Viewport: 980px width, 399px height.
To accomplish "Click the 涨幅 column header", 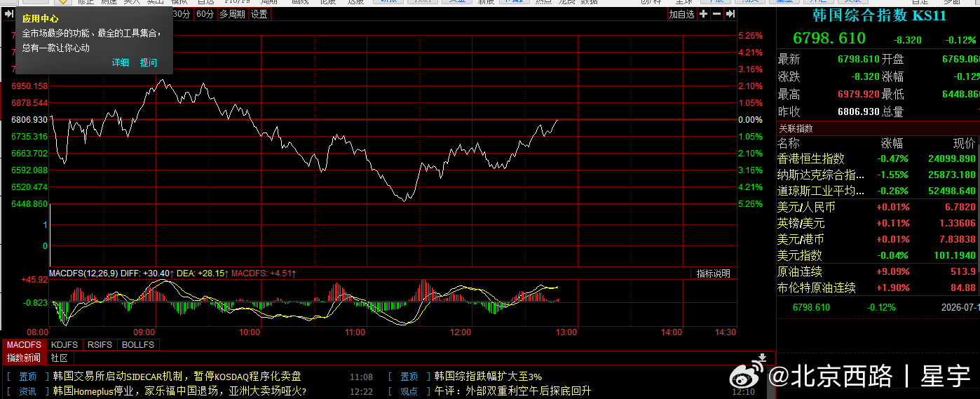I will (x=892, y=144).
